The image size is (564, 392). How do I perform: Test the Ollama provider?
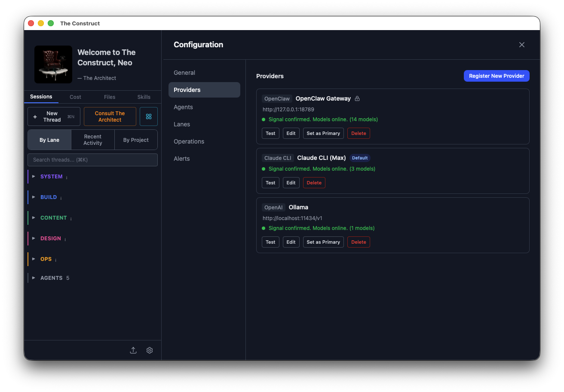270,242
